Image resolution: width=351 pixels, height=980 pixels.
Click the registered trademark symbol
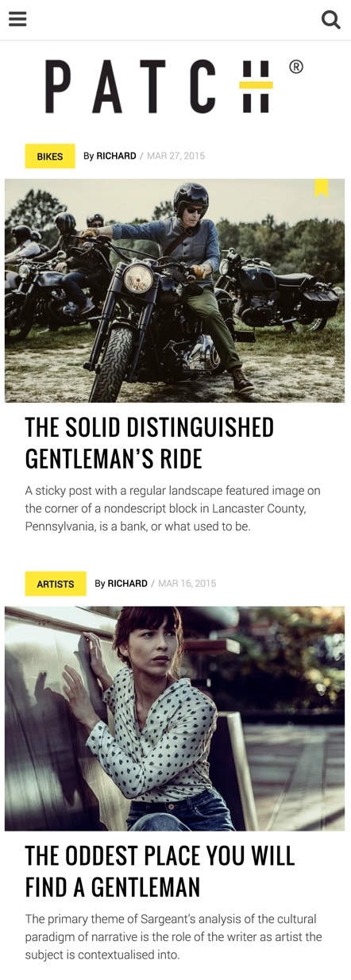[296, 67]
